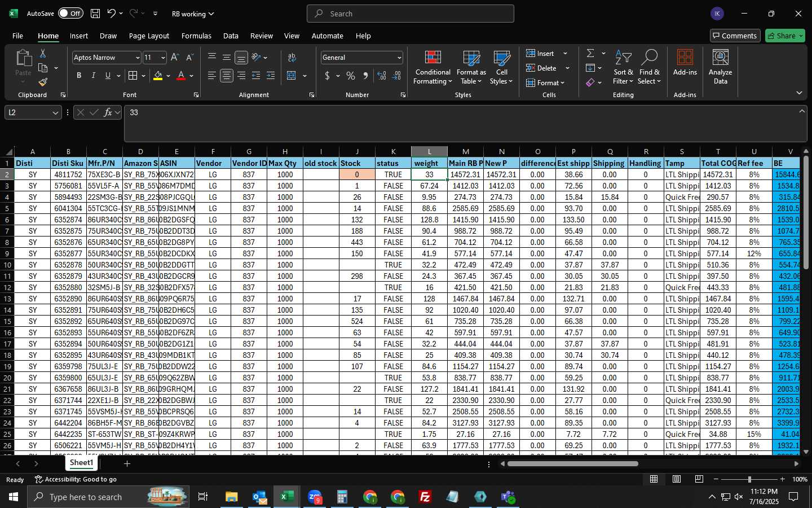Toggle Underline formatting

click(x=108, y=76)
